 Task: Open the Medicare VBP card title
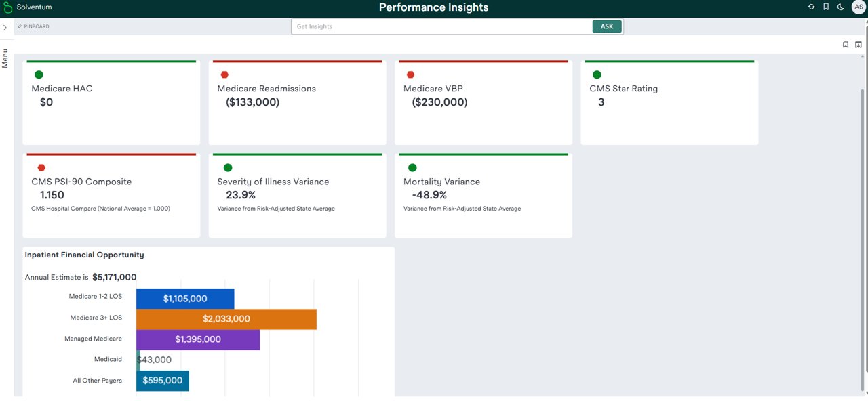click(x=433, y=89)
